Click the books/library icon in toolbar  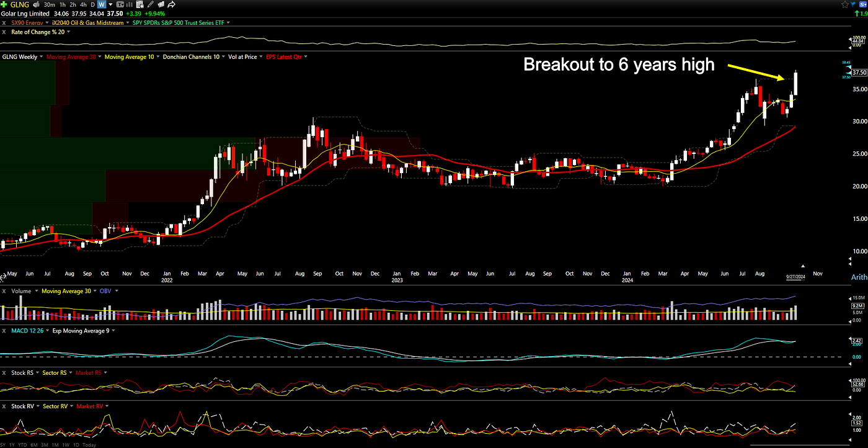point(161,4)
